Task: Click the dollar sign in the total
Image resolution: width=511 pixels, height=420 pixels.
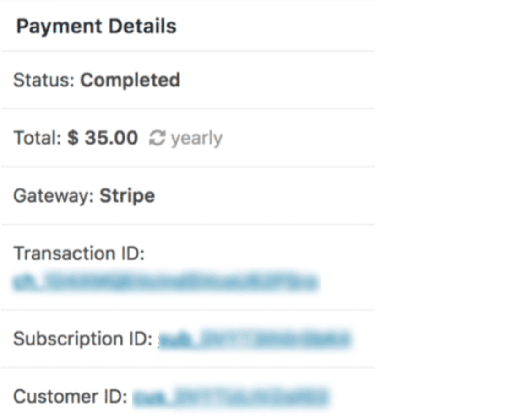Action: (x=73, y=138)
